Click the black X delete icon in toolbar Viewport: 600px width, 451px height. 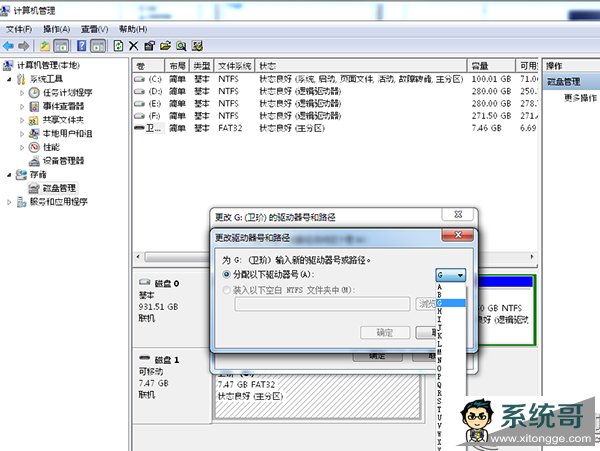133,46
